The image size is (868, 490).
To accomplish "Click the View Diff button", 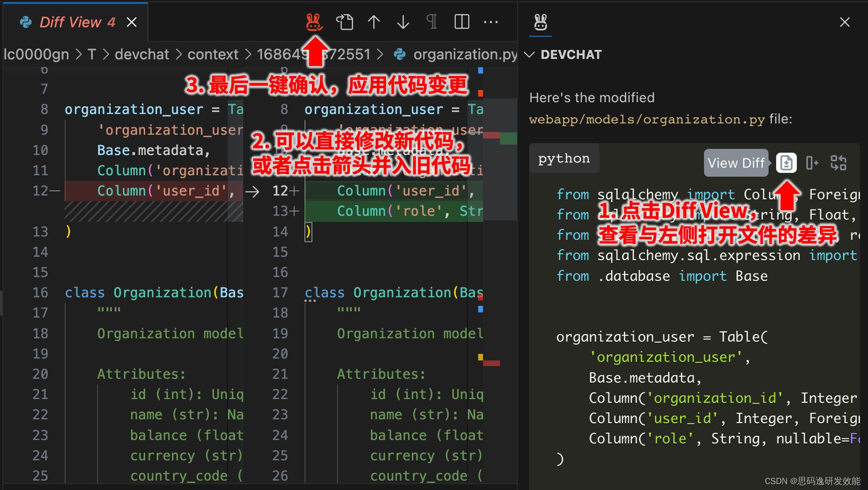I will [736, 163].
